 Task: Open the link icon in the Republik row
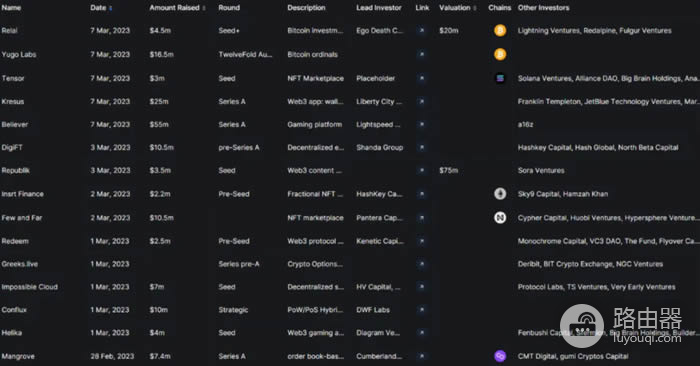click(421, 171)
